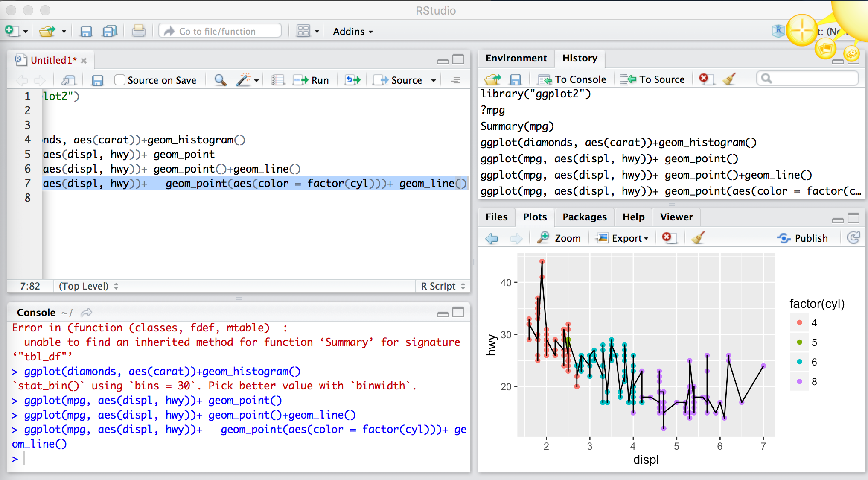
Task: Click the Re-run previous code icon
Action: (x=352, y=80)
